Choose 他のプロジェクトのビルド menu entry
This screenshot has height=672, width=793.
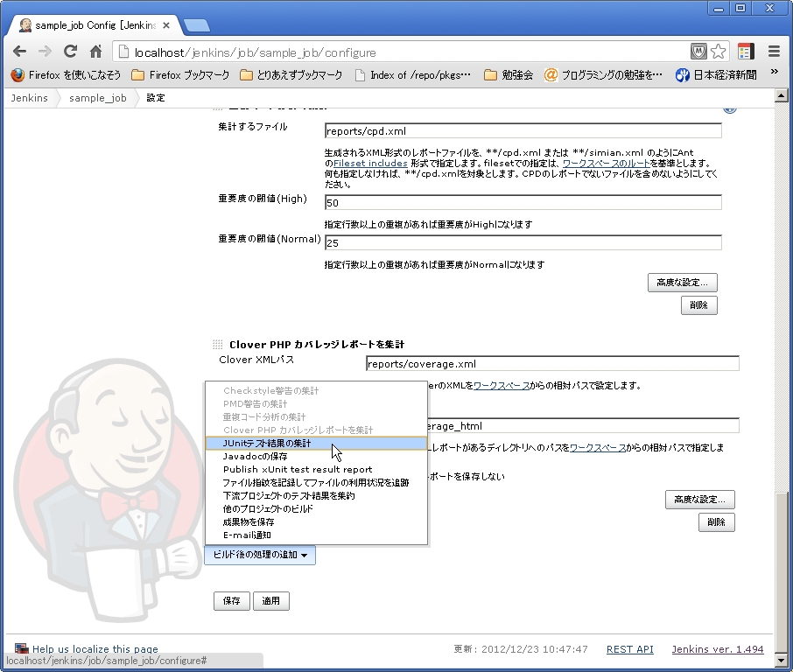[x=316, y=509]
